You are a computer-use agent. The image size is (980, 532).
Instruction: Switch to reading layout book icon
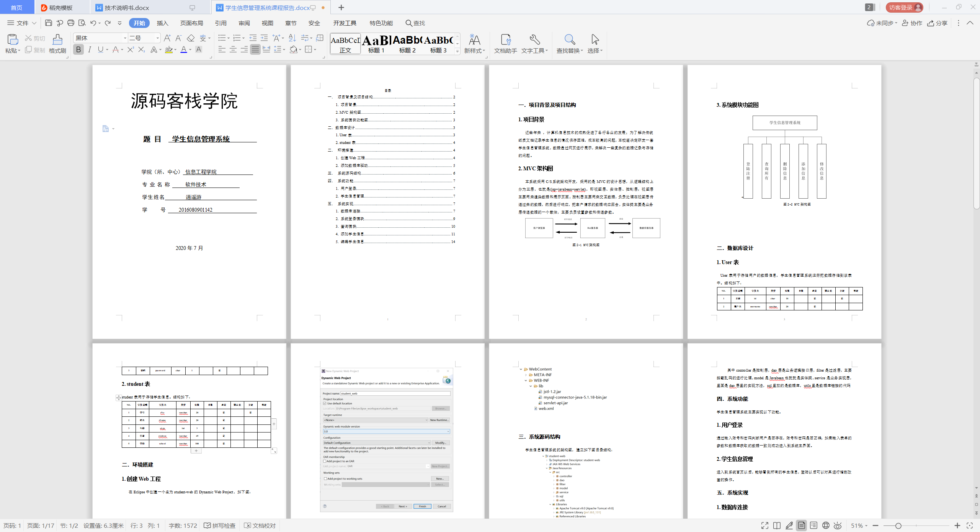[777, 525]
